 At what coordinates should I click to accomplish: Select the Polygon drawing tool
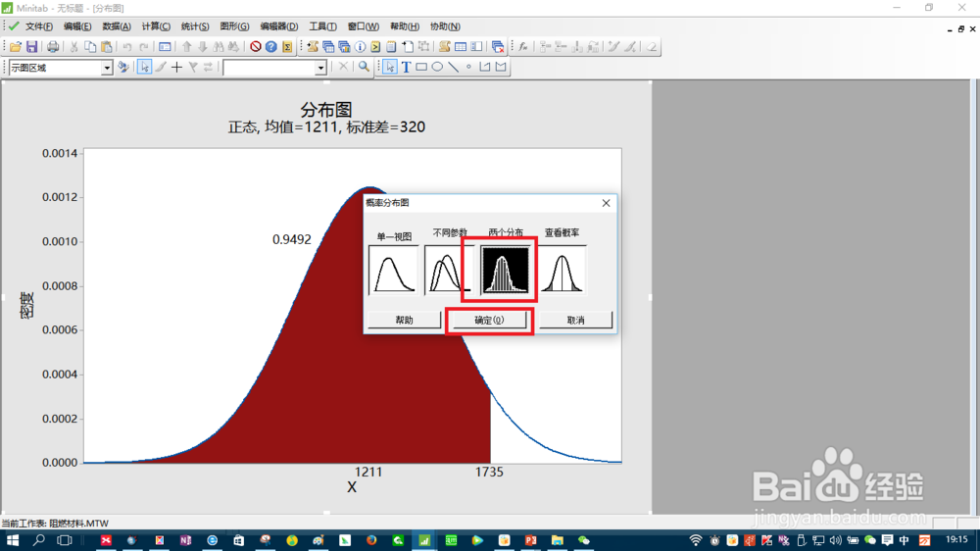pyautogui.click(x=501, y=67)
